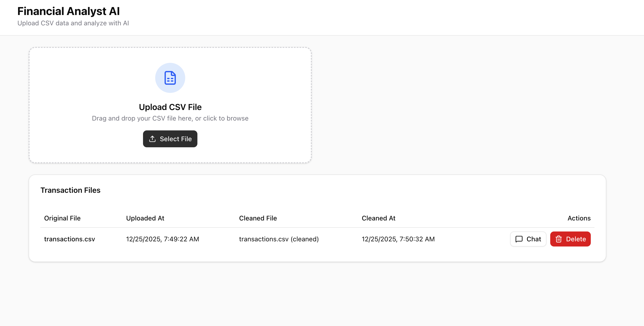Select the Cleaned At column header
The height and width of the screenshot is (326, 644).
click(x=378, y=218)
